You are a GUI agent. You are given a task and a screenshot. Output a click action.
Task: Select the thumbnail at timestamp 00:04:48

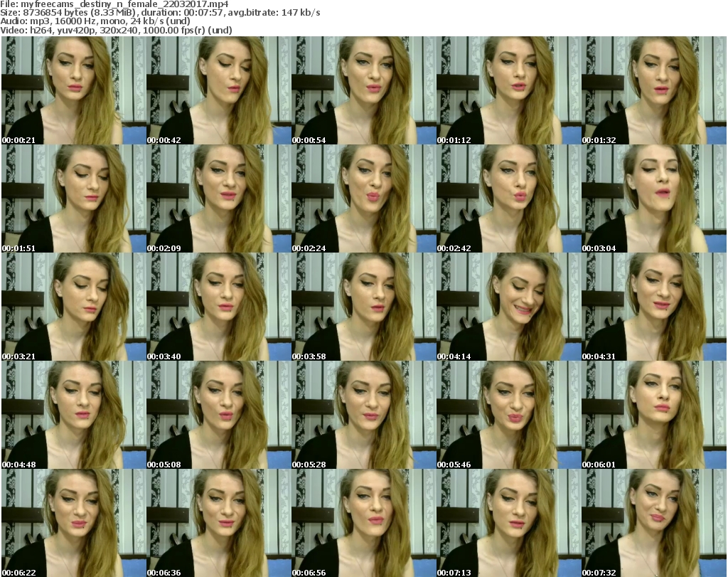click(x=74, y=415)
